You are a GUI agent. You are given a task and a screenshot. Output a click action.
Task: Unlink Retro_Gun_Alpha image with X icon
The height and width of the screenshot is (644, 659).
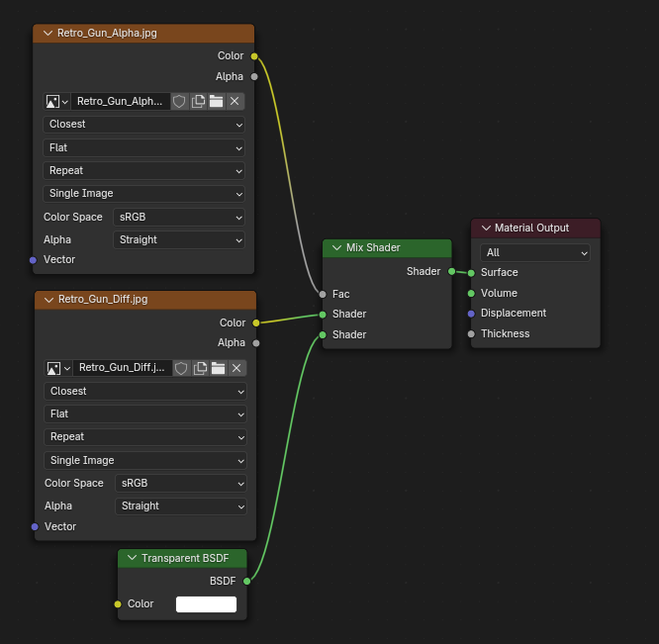pos(235,101)
